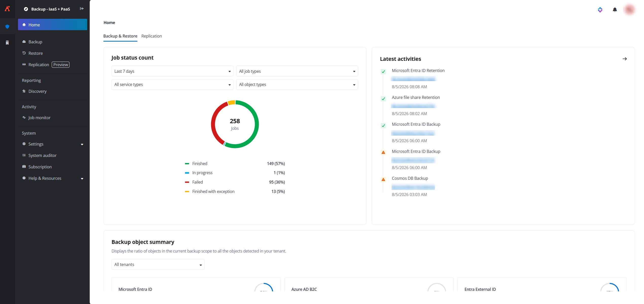Click the blue In progress legend swatch

(x=187, y=173)
